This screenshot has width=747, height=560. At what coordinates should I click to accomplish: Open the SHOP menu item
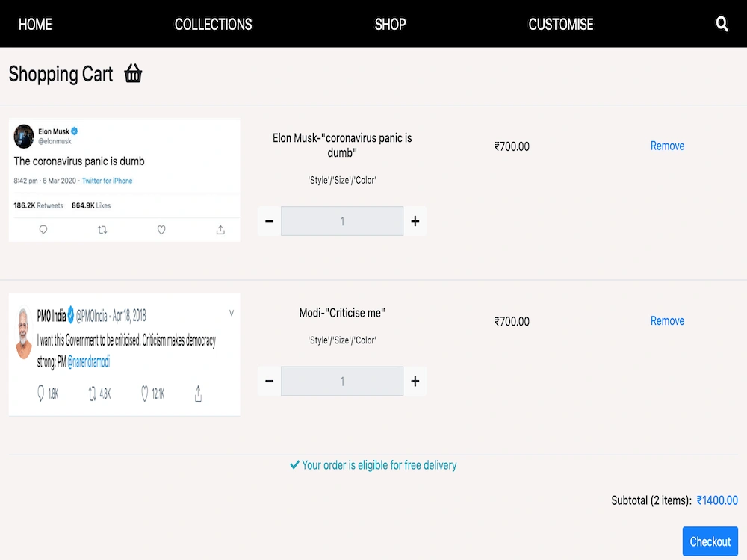tap(390, 25)
